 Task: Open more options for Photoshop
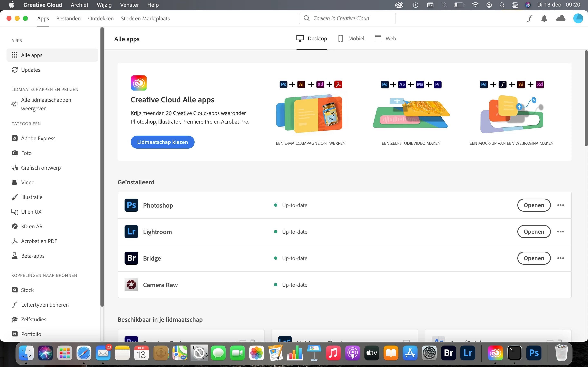click(561, 205)
